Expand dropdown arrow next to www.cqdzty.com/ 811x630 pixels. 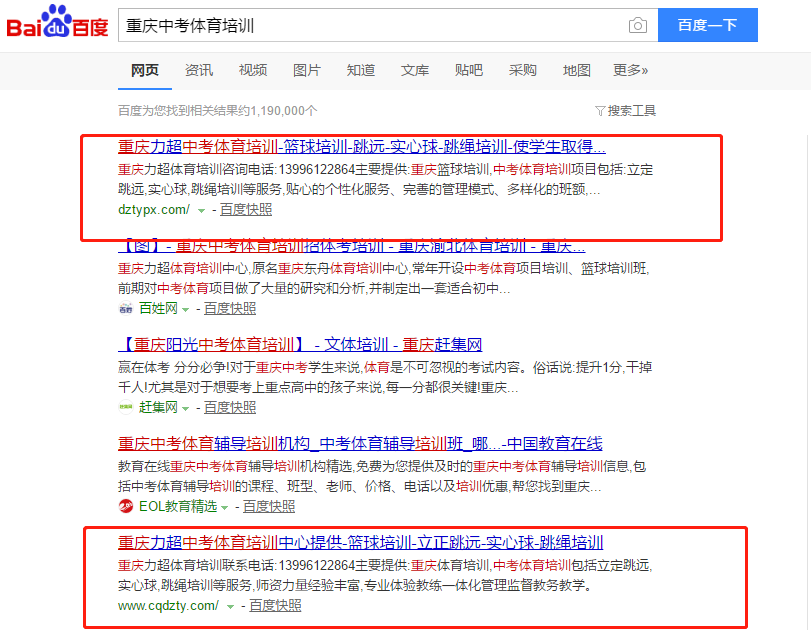[x=230, y=607]
